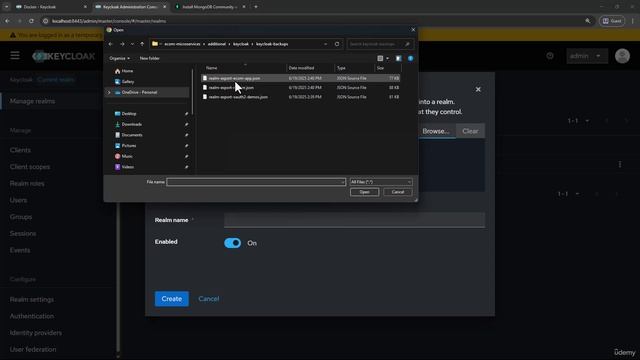Open Clients in Keycloak sidebar
Image resolution: width=640 pixels, height=360 pixels.
[x=20, y=150]
